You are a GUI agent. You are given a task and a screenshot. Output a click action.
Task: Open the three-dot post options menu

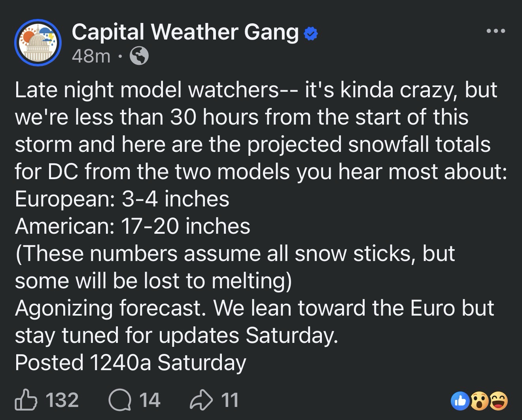coord(496,31)
